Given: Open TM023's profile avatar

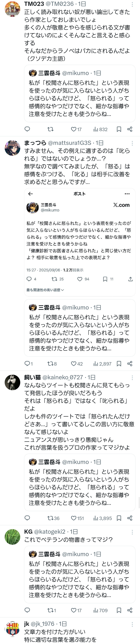Looking at the screenshot, I should (x=12, y=8).
